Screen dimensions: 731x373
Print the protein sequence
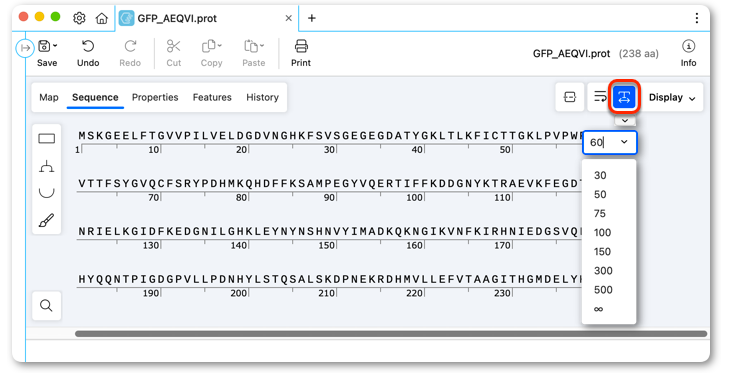(301, 53)
